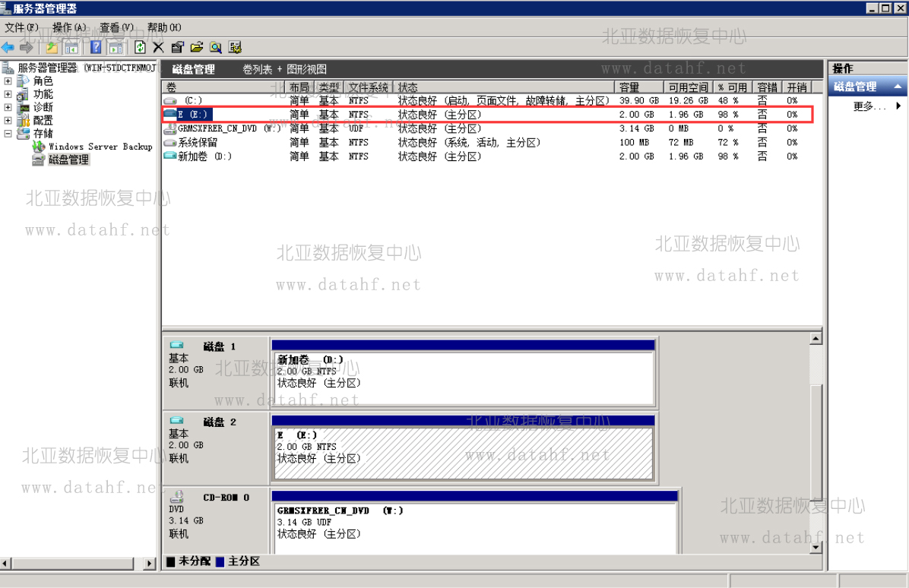The height and width of the screenshot is (588, 909).
Task: Click the 系统保留 volume disk icon
Action: (170, 143)
